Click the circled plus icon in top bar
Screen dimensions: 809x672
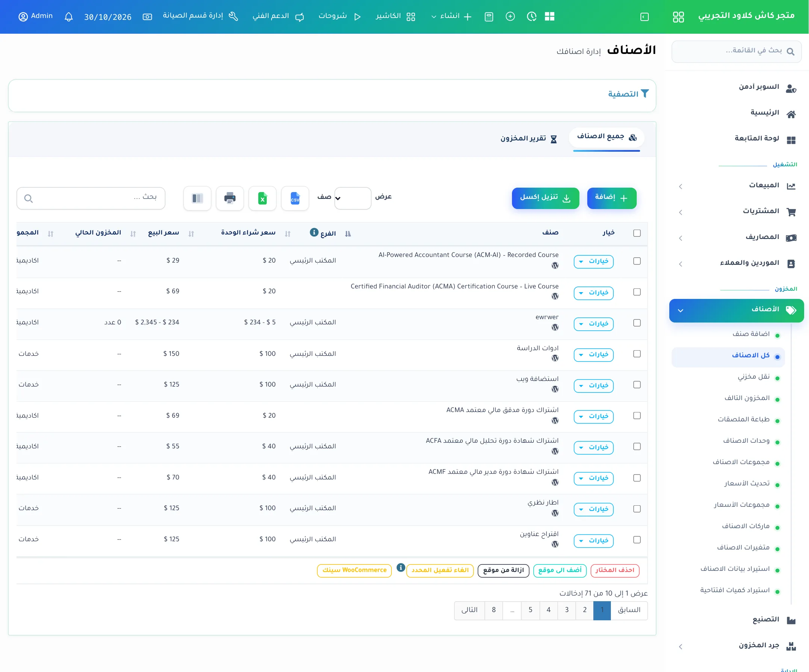pos(510,16)
